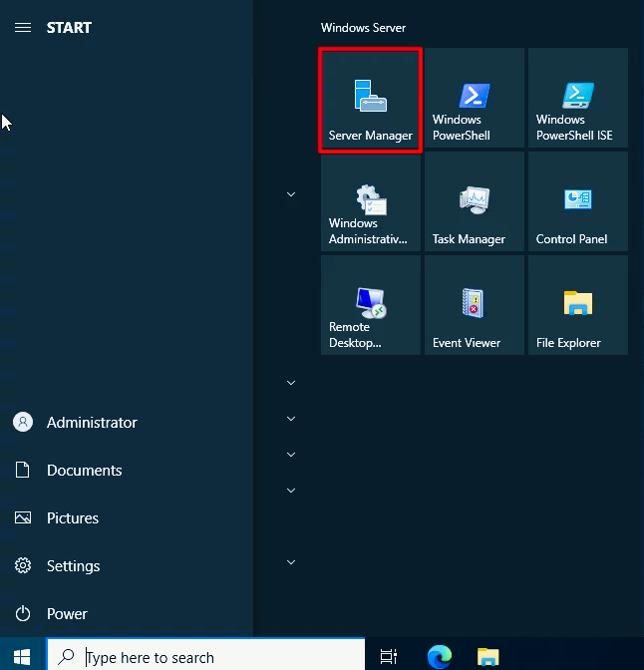Viewport: 644px width, 670px height.
Task: Expand the chevron between the Documents and Pictures entries
Action: (x=291, y=491)
